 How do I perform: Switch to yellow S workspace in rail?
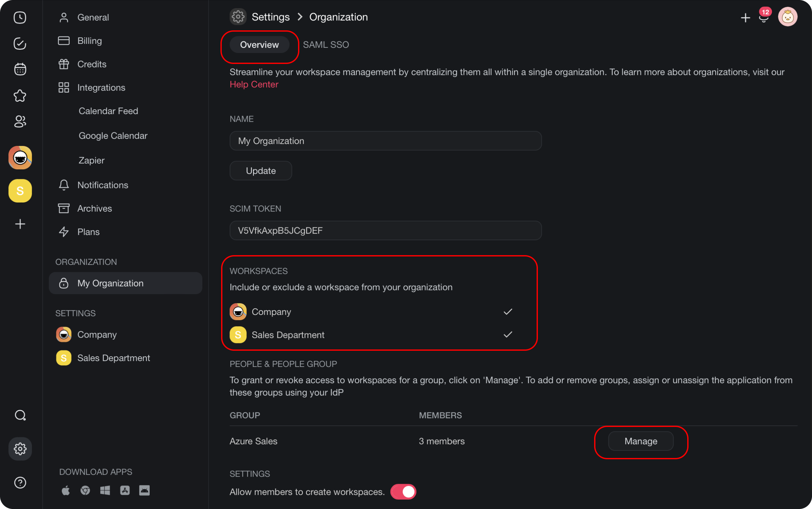[x=20, y=191]
